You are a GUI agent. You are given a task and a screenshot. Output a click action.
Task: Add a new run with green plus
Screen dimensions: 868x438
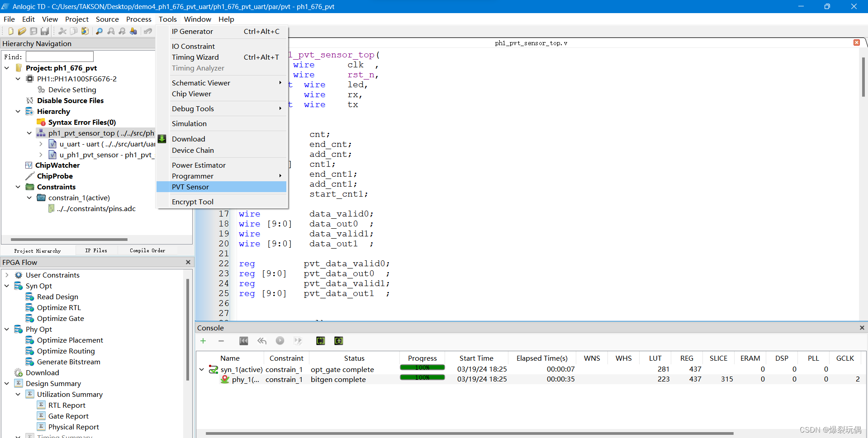pos(203,341)
